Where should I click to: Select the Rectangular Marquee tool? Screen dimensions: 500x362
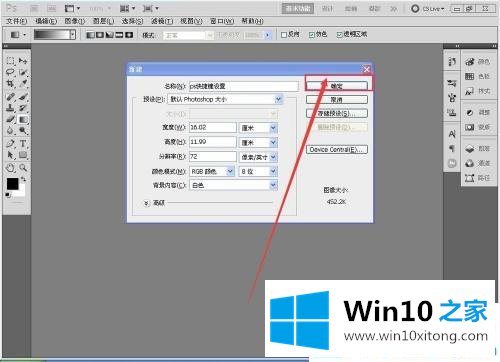[x=10, y=61]
